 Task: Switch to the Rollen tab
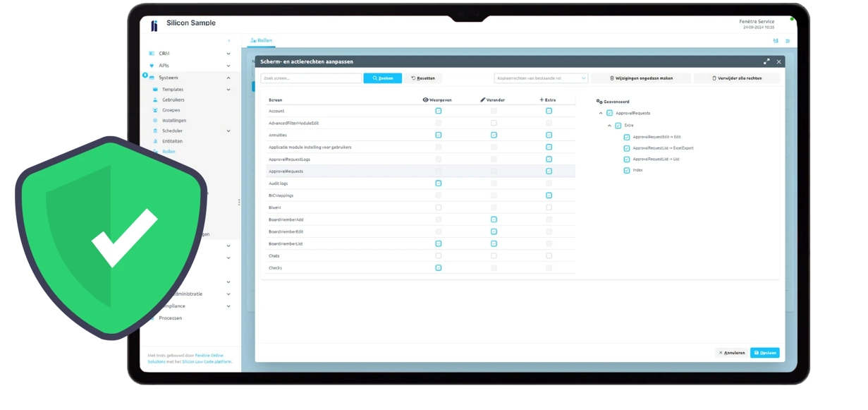click(262, 41)
